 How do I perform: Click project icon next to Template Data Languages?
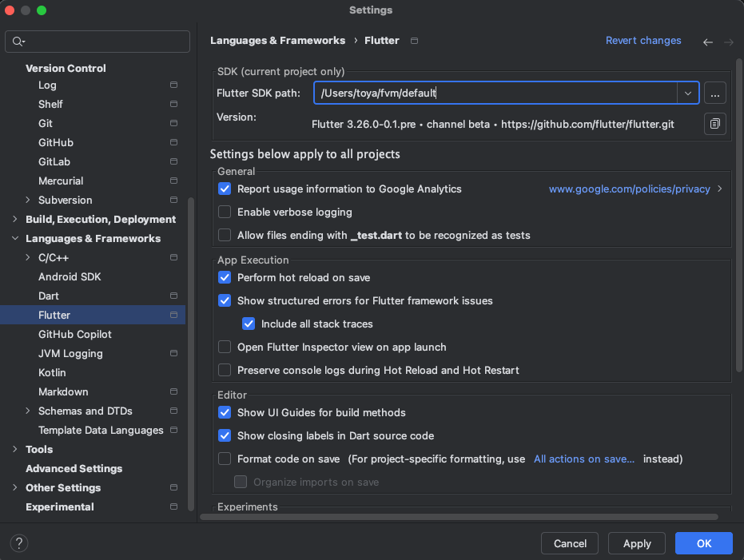coord(173,430)
